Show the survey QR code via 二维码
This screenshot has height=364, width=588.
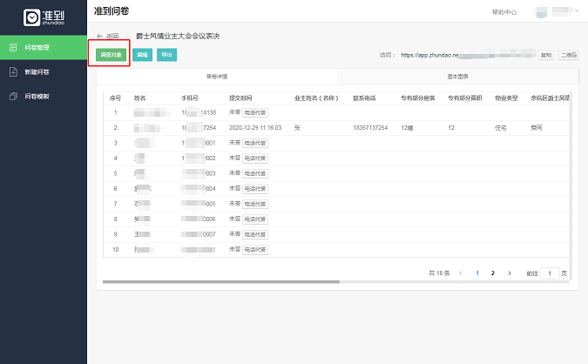(567, 55)
